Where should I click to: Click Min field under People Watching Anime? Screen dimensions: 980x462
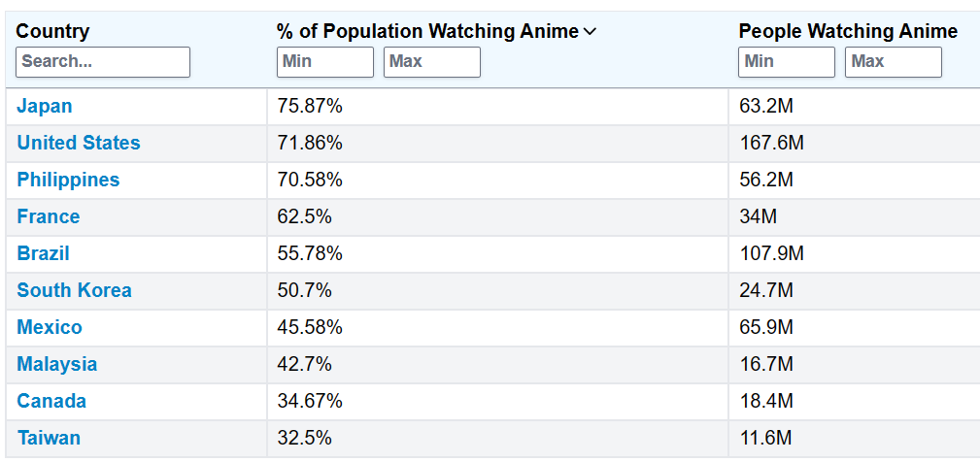[787, 61]
